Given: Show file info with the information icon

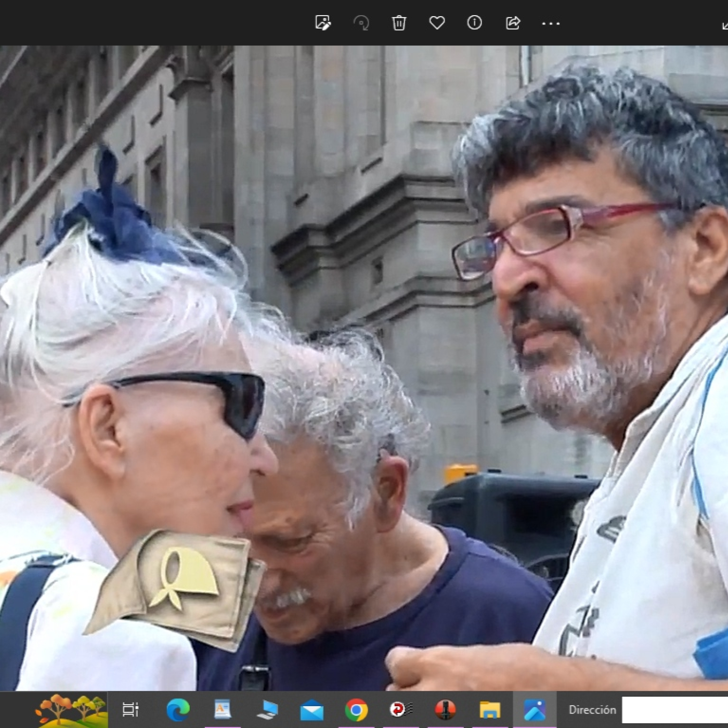Looking at the screenshot, I should [474, 23].
